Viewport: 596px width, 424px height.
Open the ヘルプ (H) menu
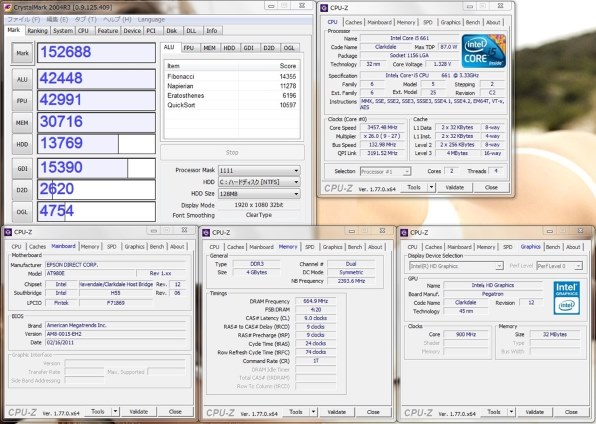117,19
